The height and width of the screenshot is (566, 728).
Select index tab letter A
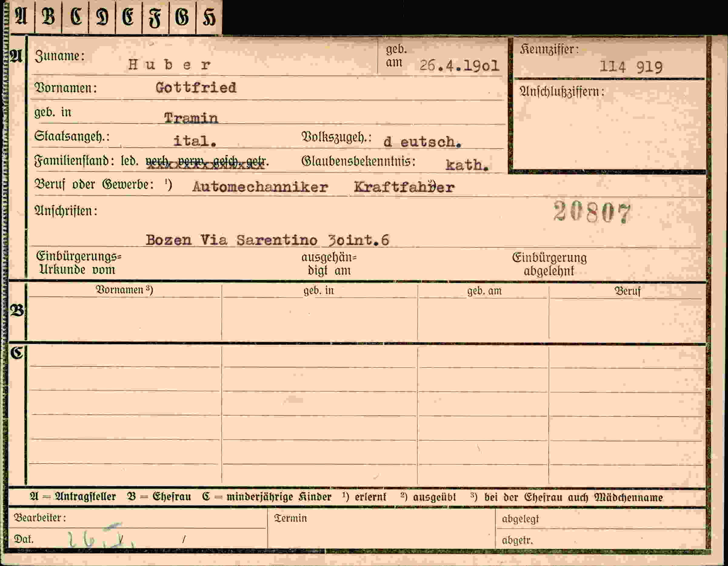tap(21, 17)
